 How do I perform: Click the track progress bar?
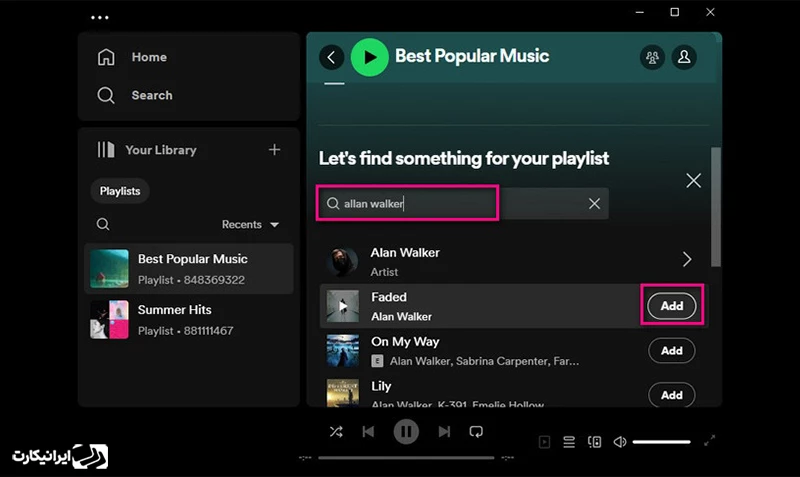pos(406,458)
